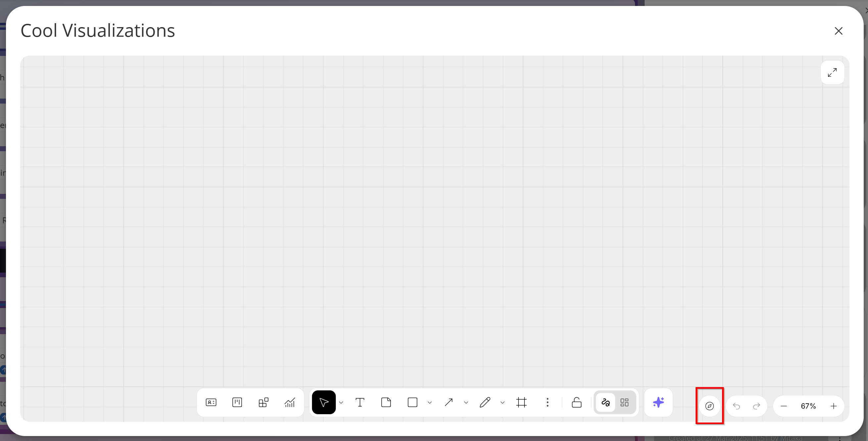This screenshot has height=441, width=868.
Task: Select the Text tool
Action: pyautogui.click(x=360, y=402)
